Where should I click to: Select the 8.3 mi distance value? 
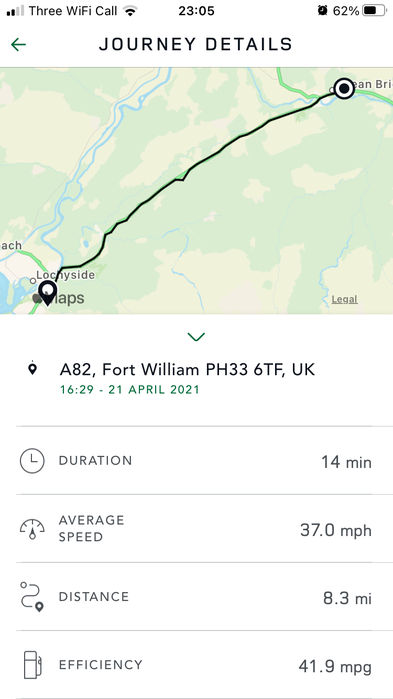(347, 598)
